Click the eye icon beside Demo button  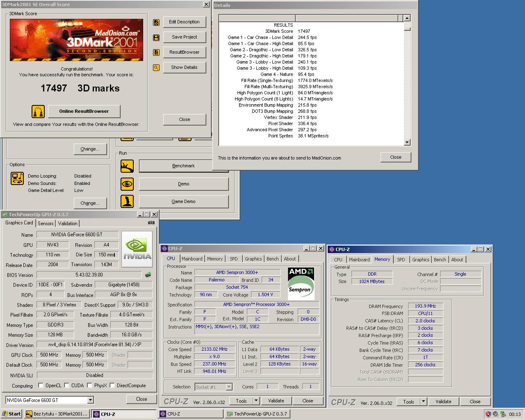127,184
